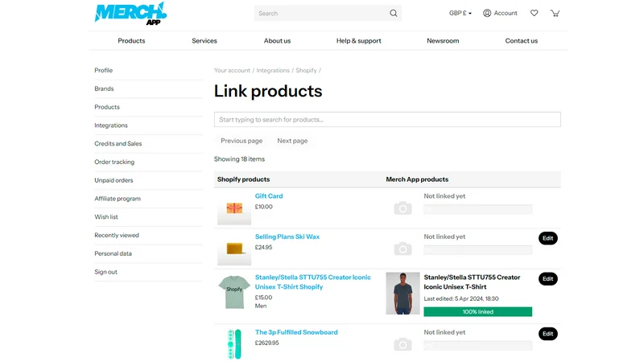
Task: Open Profile in the sidebar
Action: point(104,70)
